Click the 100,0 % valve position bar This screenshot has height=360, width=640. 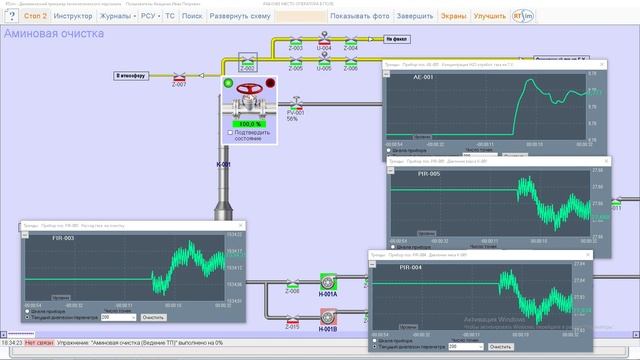(x=249, y=124)
